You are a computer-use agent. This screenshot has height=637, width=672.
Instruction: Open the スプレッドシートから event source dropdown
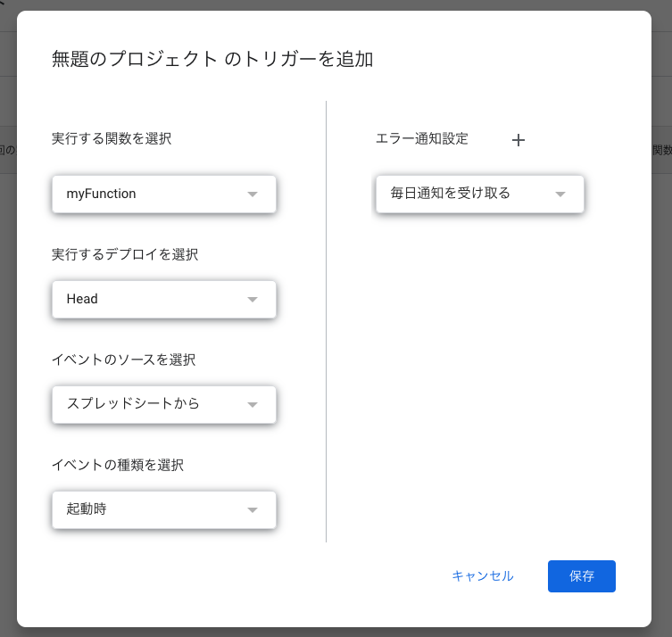(152, 404)
